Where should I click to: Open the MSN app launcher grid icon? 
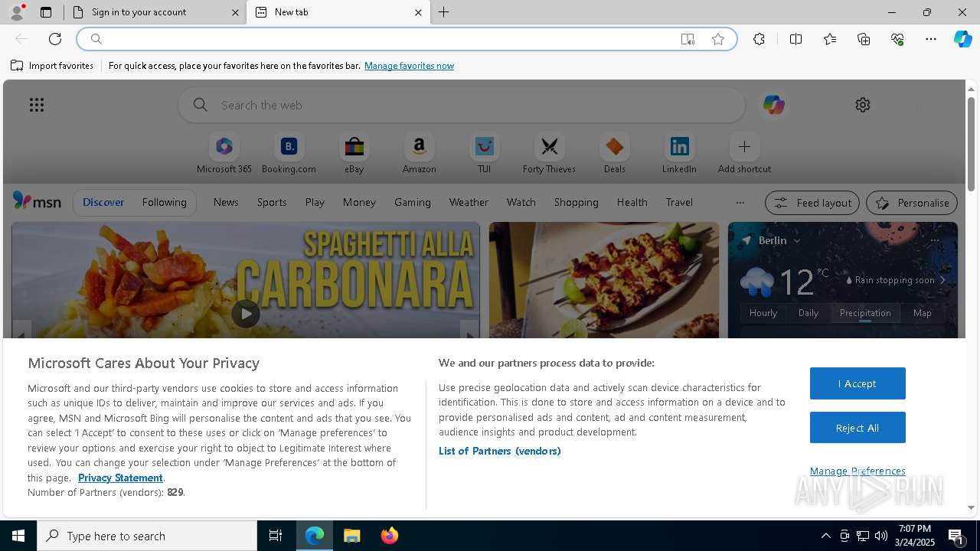(37, 105)
